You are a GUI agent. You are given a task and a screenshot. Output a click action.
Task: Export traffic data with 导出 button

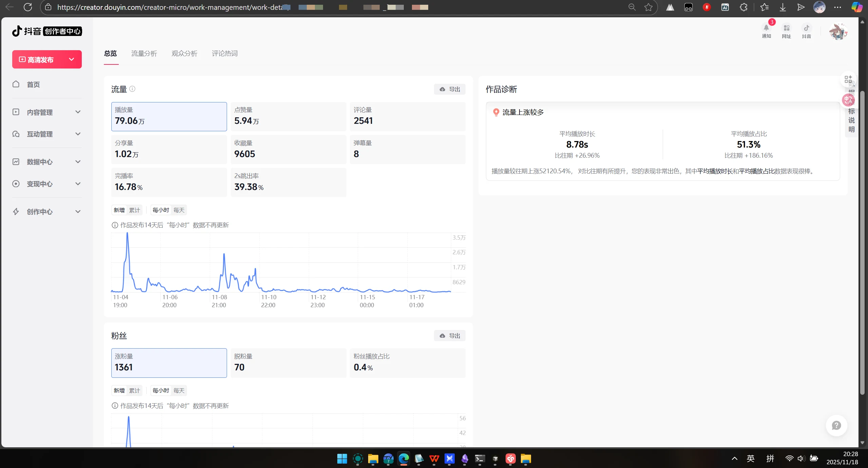point(450,89)
